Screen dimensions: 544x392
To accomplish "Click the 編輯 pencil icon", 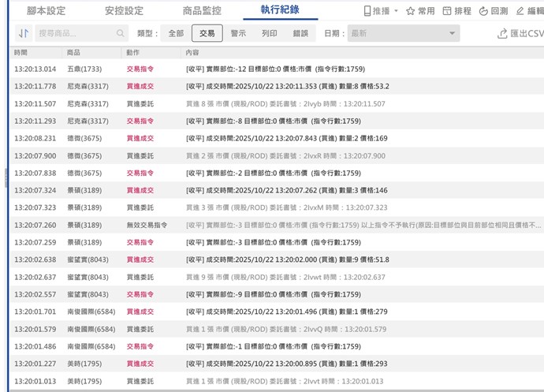I will click(520, 11).
